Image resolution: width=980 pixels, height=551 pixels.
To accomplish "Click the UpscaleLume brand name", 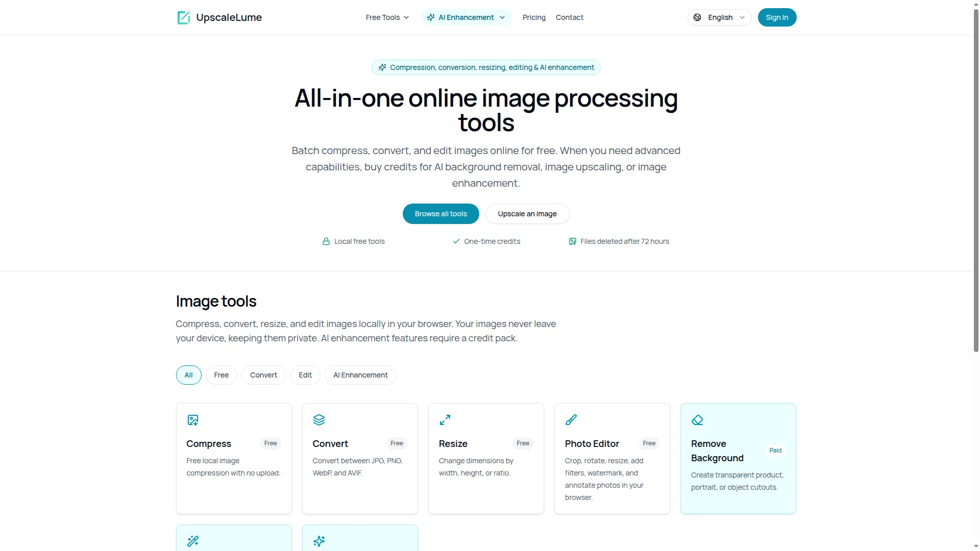I will pos(229,17).
